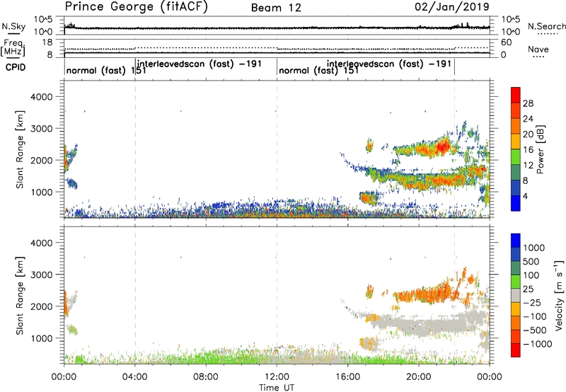This screenshot has height=392, width=566.
Task: Click the '12:00' time axis label
Action: 277,377
